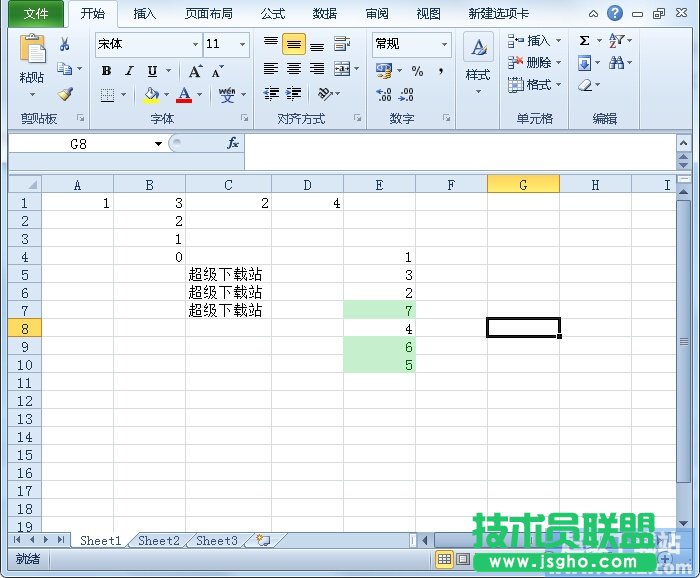Screen dimensions: 700x578
Task: Open the number format dropdown
Action: click(443, 45)
